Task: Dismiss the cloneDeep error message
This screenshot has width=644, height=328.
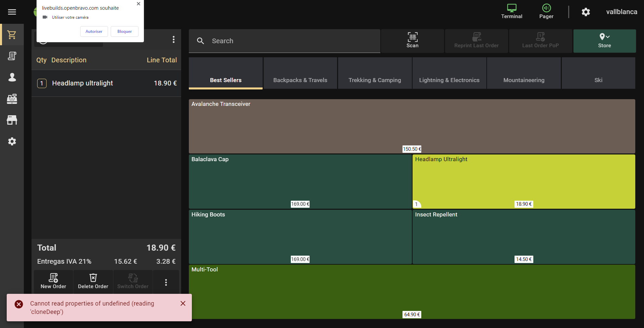Action: (x=183, y=304)
